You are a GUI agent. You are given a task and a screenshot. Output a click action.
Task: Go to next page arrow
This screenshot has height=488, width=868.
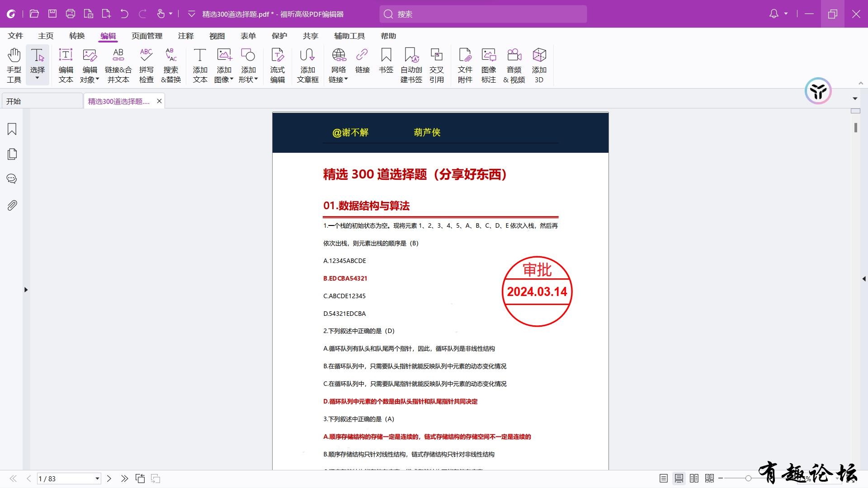click(x=109, y=479)
